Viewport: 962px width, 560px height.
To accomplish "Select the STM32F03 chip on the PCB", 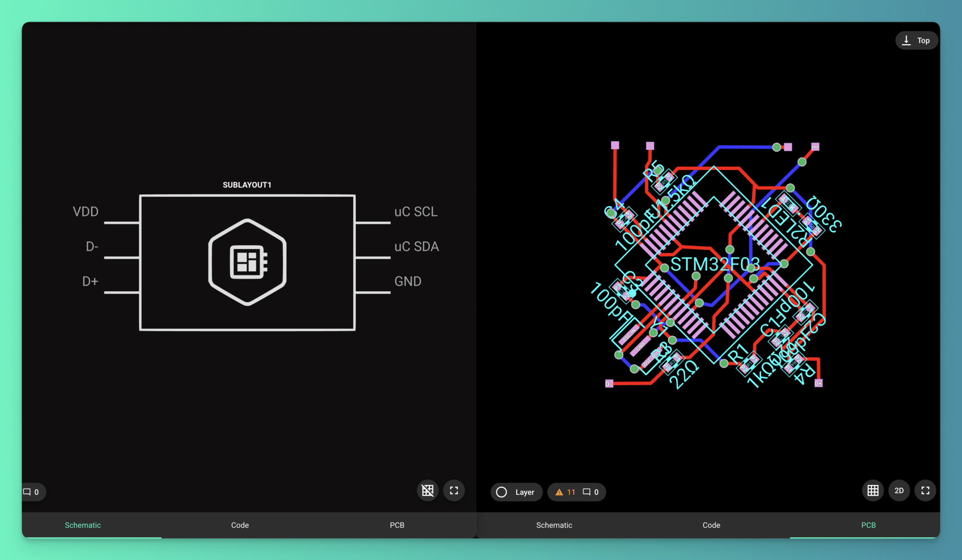I will coord(715,264).
